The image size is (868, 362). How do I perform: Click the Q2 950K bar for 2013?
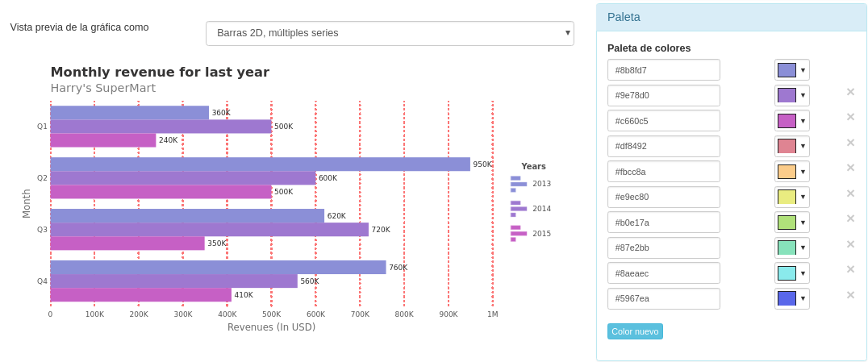260,164
